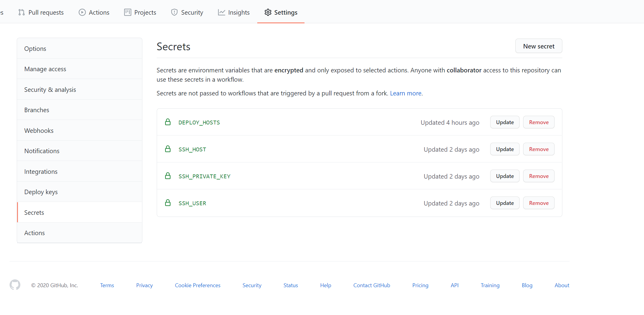Screen dimensions: 644x315
Task: Select the Settings tab
Action: pos(281,12)
